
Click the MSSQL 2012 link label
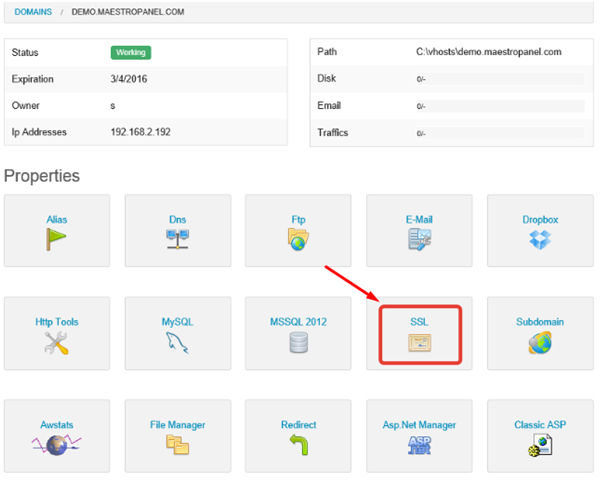[x=298, y=322]
